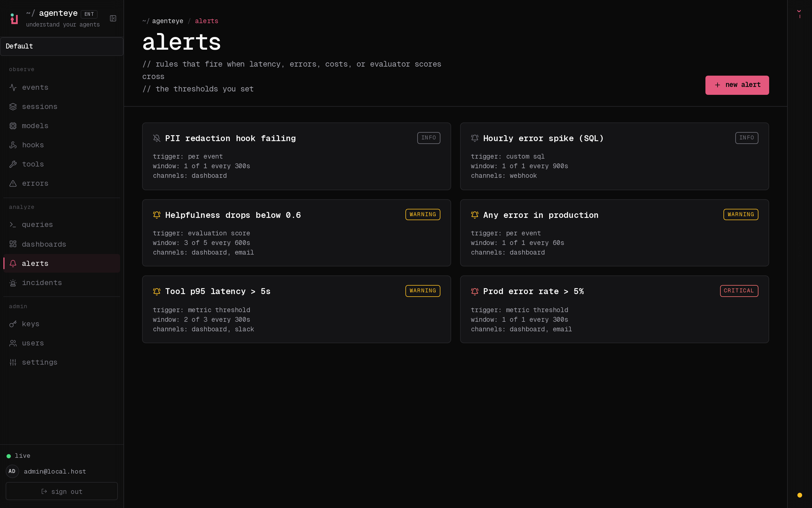Viewport: 812px width, 508px height.
Task: Select the active alerts nav item
Action: point(62,263)
